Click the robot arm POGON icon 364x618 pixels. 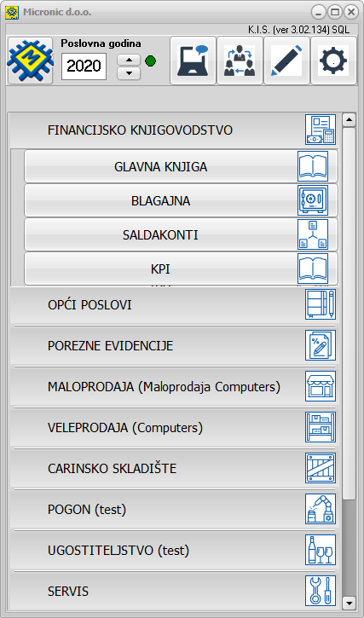[x=321, y=509]
